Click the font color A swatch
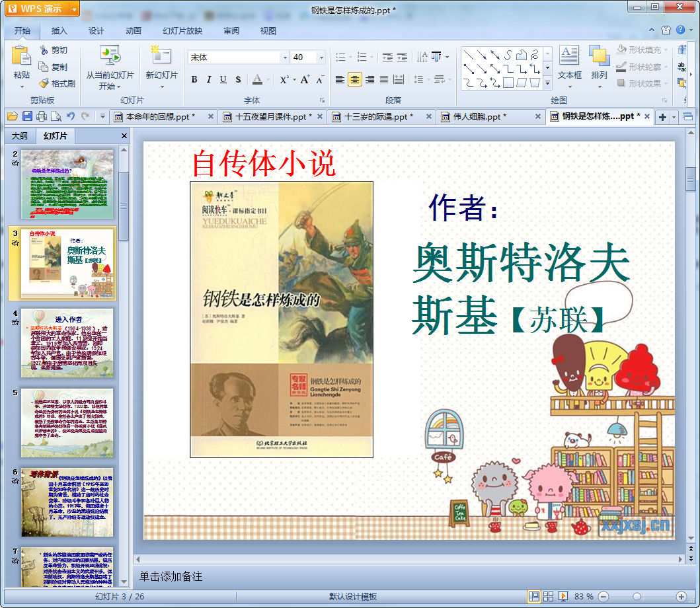700x608 pixels. point(258,79)
